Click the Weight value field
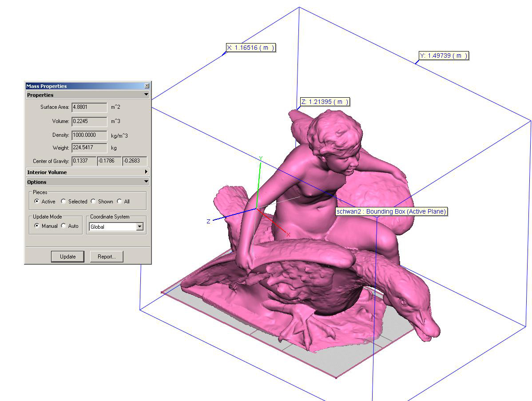 90,147
